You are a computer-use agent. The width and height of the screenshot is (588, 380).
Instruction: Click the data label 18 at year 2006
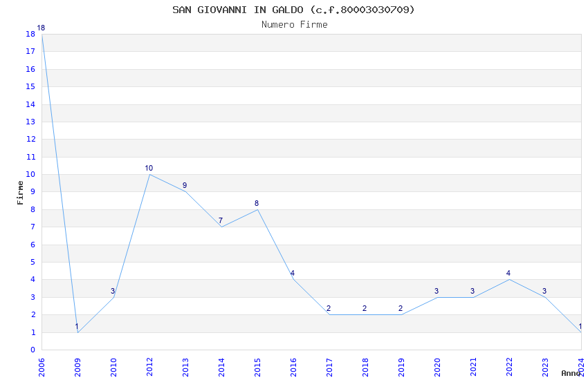41,28
